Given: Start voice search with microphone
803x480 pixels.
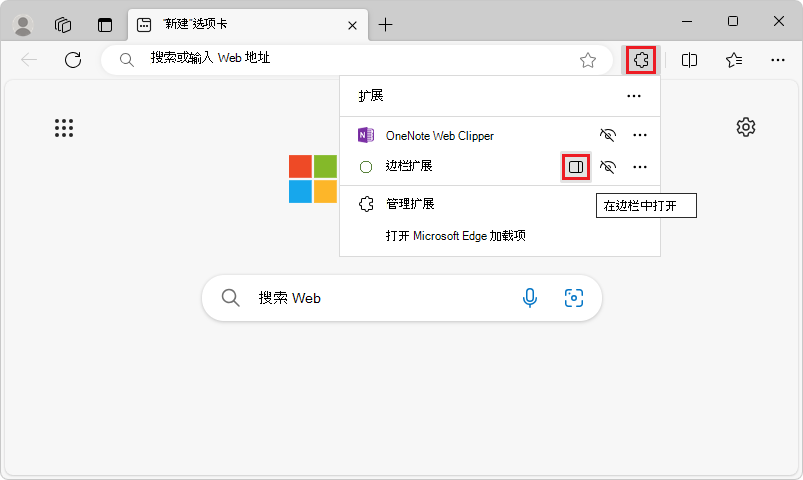Looking at the screenshot, I should (x=530, y=298).
